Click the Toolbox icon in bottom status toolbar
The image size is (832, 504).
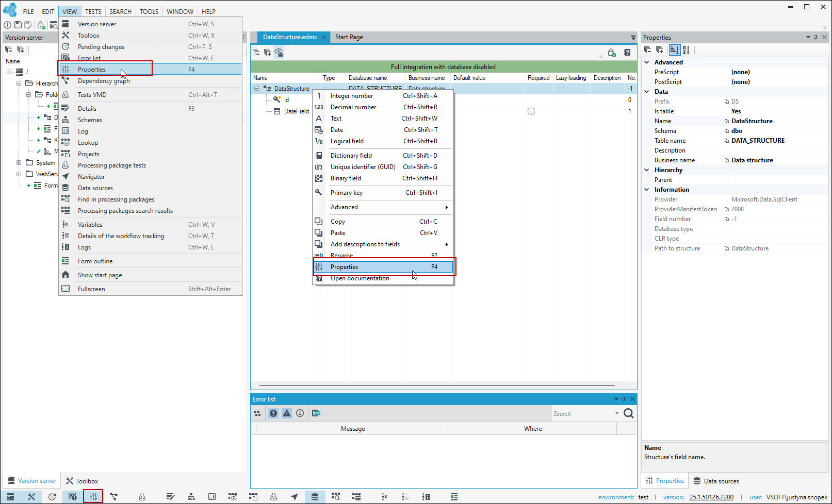(x=31, y=497)
